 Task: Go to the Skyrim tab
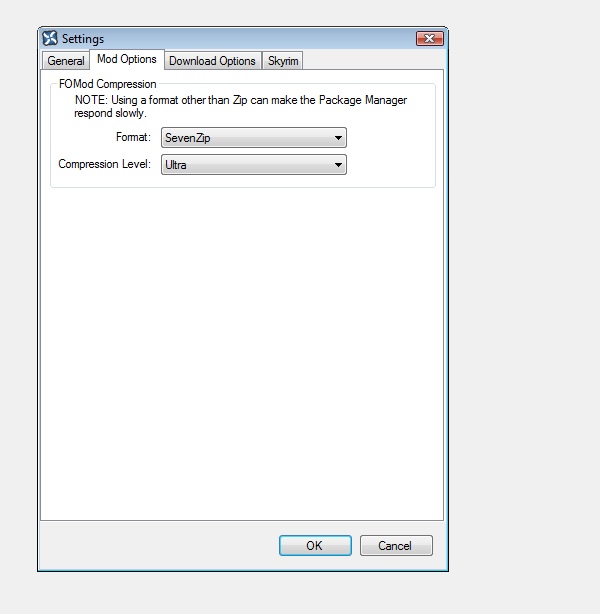coord(283,61)
